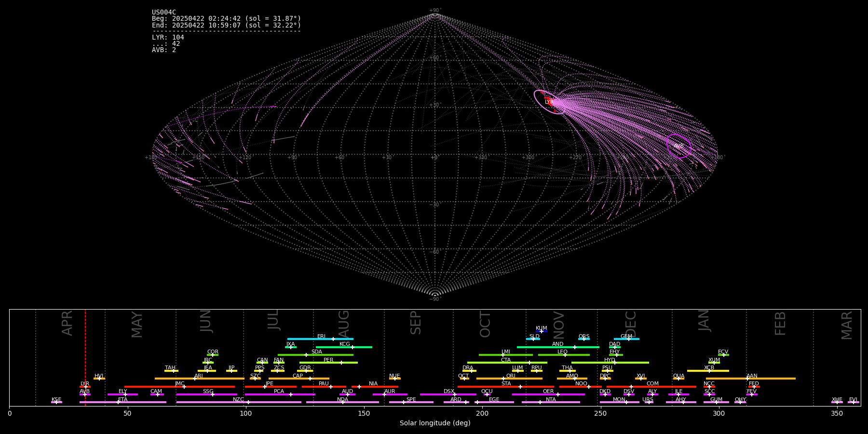Click the LMI shower label

(505, 352)
